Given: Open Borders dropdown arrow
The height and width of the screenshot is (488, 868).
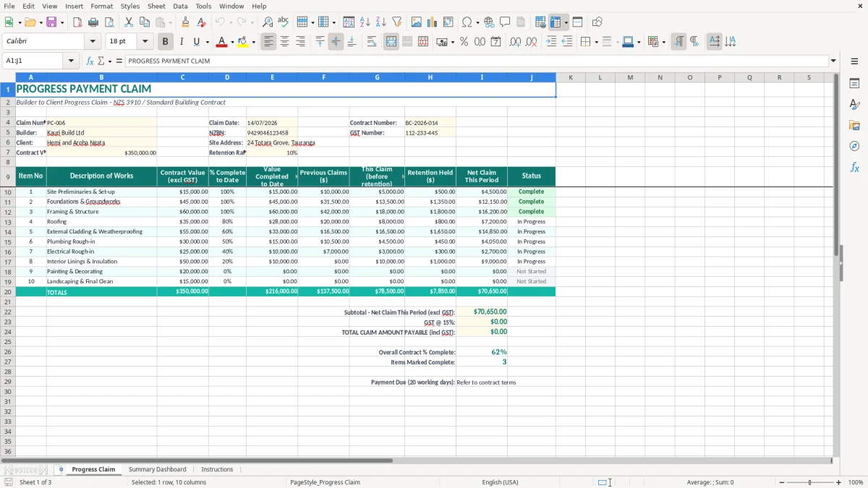Looking at the screenshot, I should coord(596,42).
